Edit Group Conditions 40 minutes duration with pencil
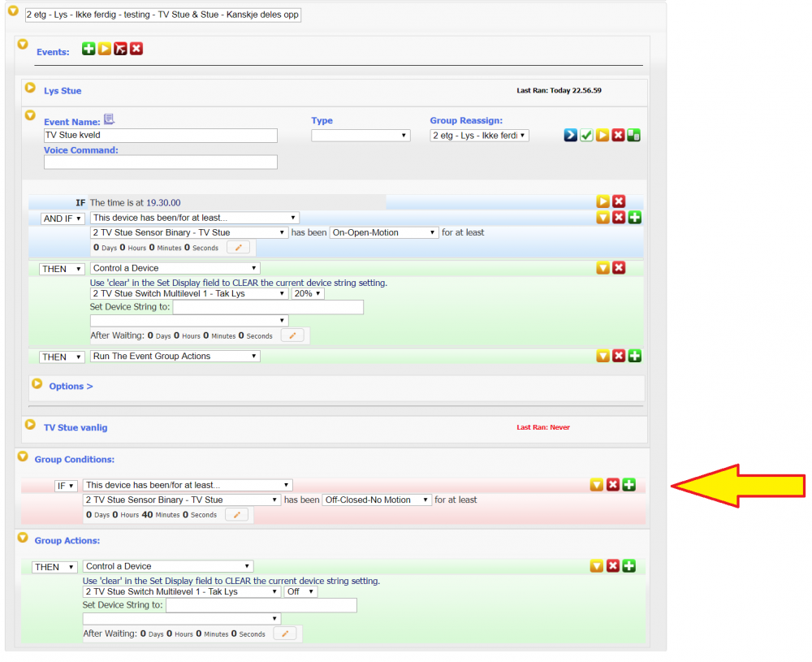Screen dimensions: 812x662 236,515
